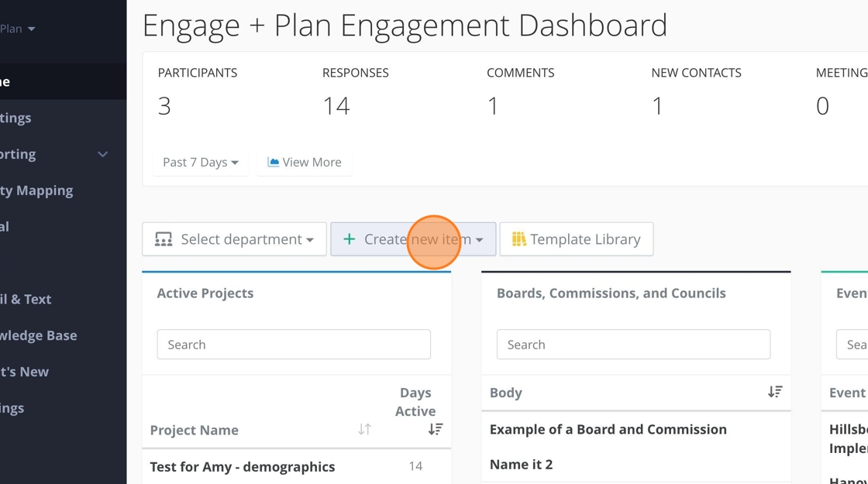Click the Template Library books icon
This screenshot has height=484, width=868.
pos(518,239)
